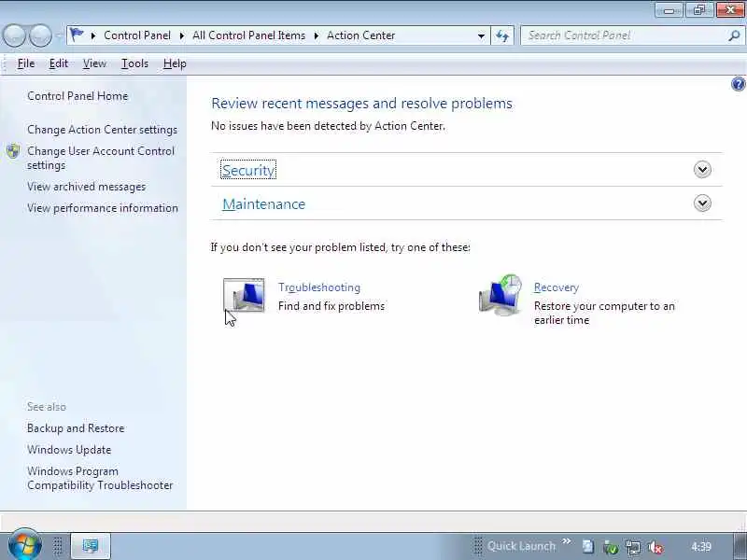Open the Tools menu
This screenshot has width=747, height=560.
[134, 63]
